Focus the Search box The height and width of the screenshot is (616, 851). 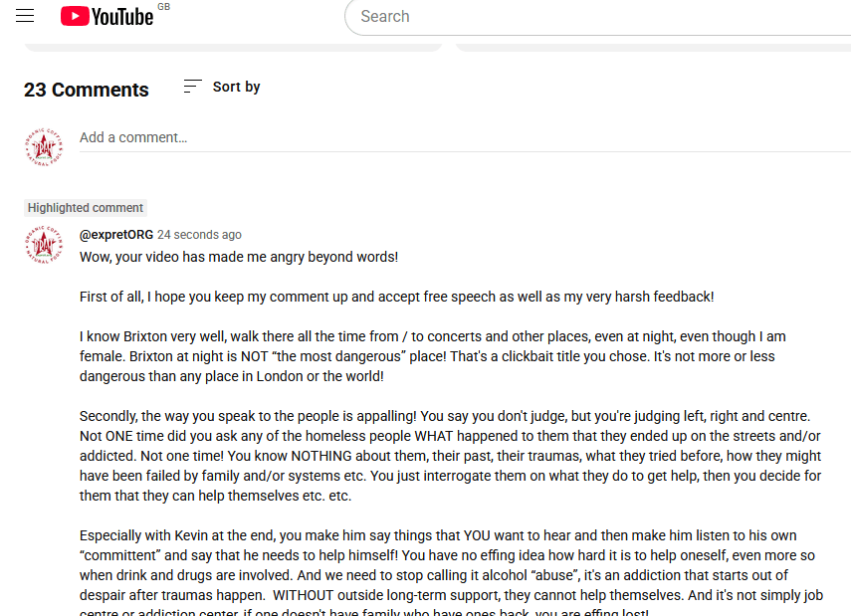[597, 17]
